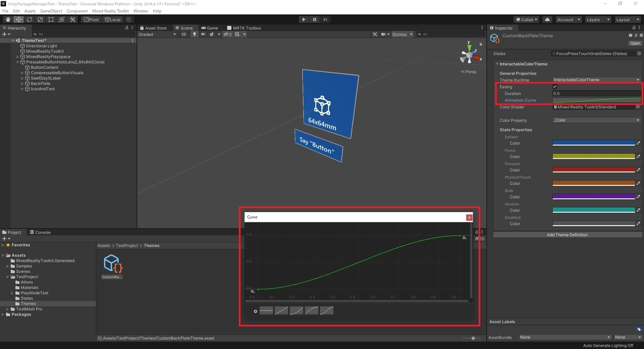This screenshot has width=644, height=349.
Task: Open the scene camera settings
Action: 385,34
